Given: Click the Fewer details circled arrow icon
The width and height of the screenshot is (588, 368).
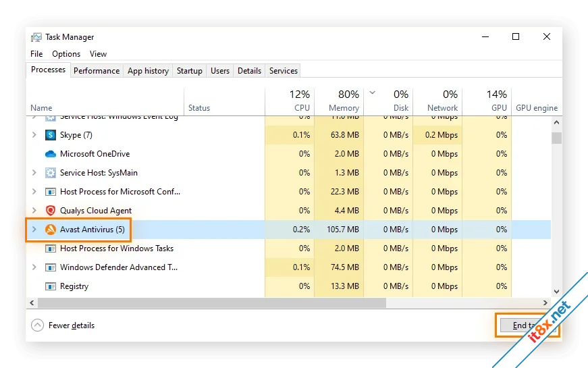Looking at the screenshot, I should (x=38, y=325).
